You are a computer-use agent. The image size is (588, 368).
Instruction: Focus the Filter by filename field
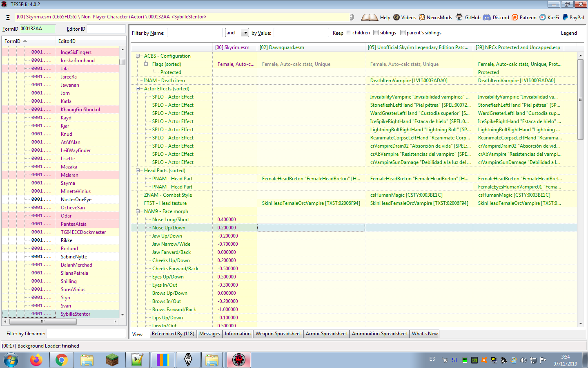tap(86, 334)
